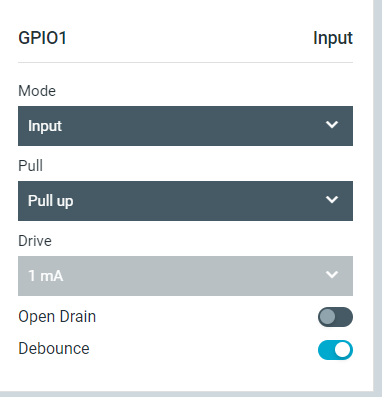Image resolution: width=382 pixels, height=397 pixels.
Task: Click the chevron arrow in Drive selector
Action: (332, 275)
